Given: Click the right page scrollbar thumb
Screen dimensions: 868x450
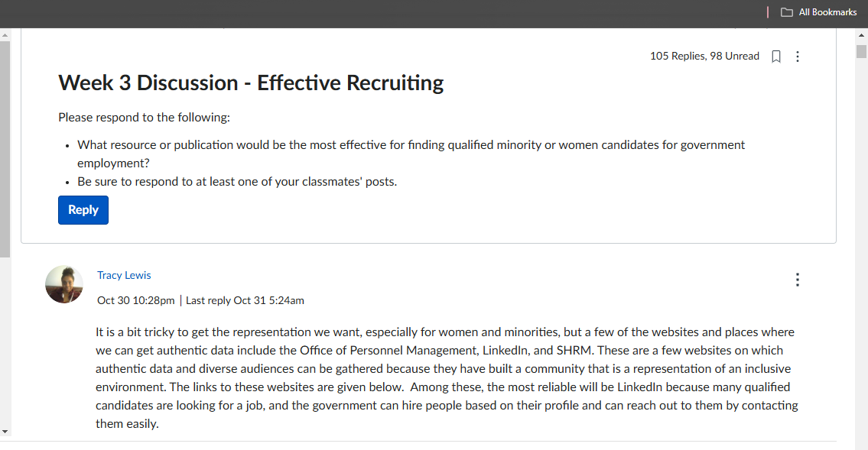Looking at the screenshot, I should point(861,51).
